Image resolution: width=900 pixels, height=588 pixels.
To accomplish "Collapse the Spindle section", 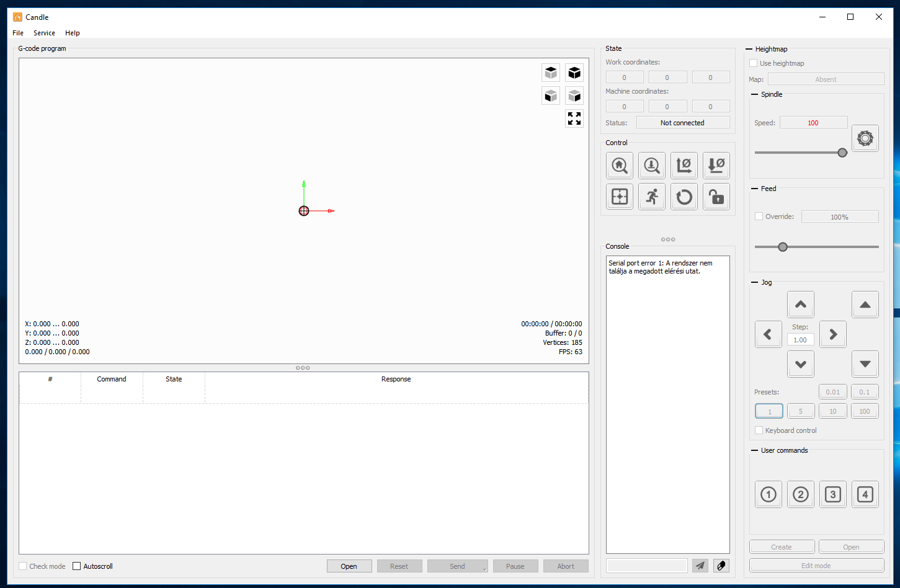I will tap(754, 94).
